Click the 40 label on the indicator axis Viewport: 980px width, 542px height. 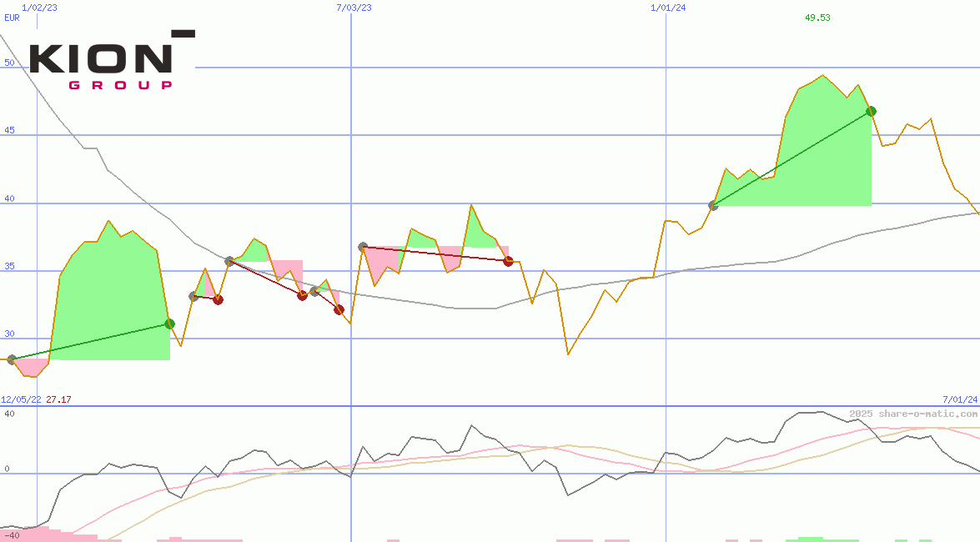click(x=8, y=412)
